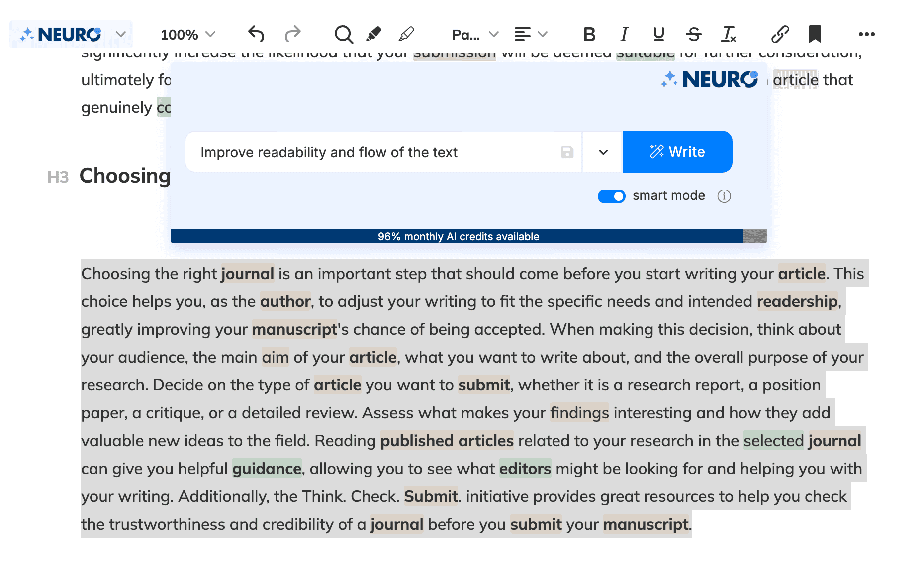
Task: Open smart mode info icon
Action: coord(724,196)
